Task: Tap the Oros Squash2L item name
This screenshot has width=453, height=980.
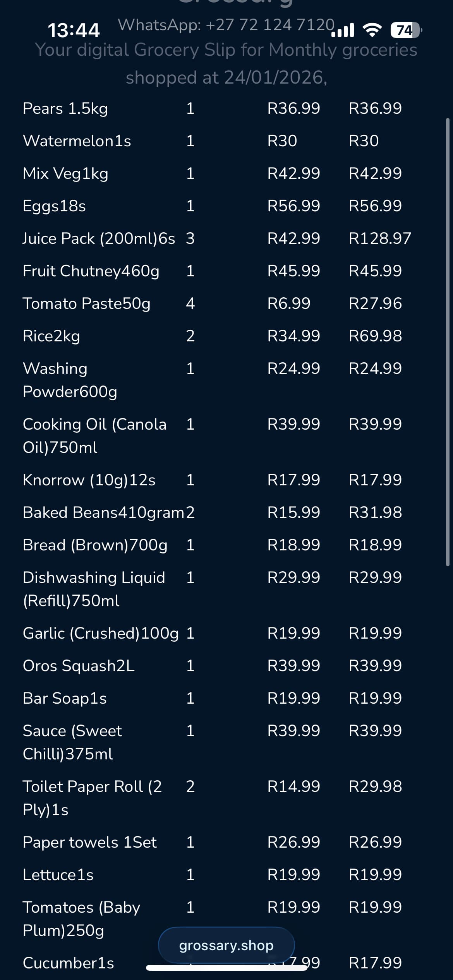Action: click(x=79, y=666)
